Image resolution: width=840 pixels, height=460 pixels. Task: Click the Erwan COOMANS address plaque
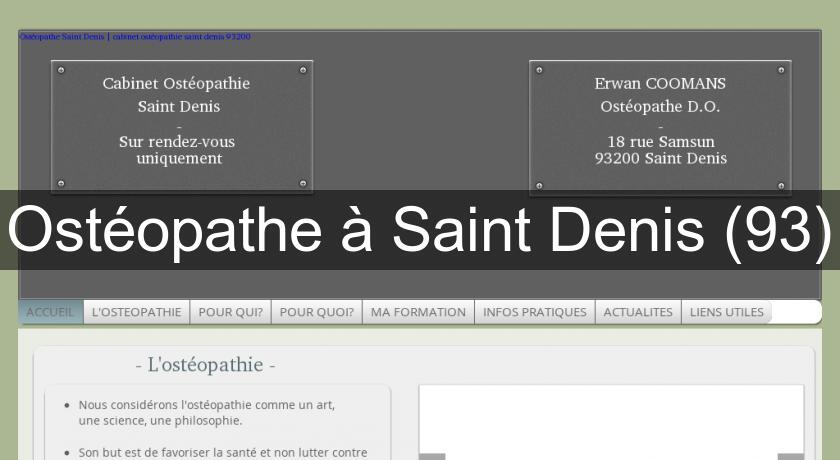(660, 127)
